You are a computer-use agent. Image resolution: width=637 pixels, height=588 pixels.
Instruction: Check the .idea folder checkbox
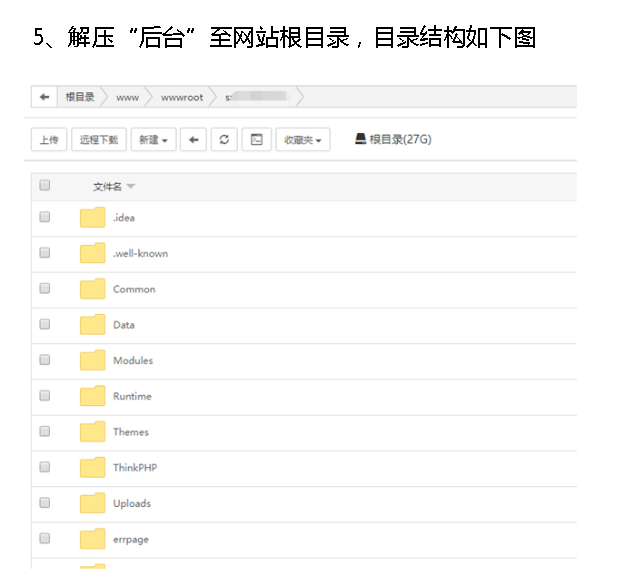(x=45, y=217)
